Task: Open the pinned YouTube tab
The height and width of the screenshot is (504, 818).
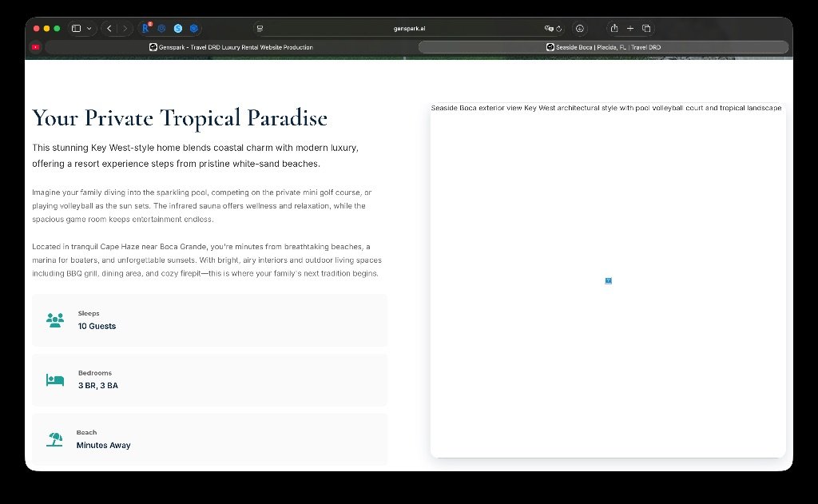Action: (35, 47)
